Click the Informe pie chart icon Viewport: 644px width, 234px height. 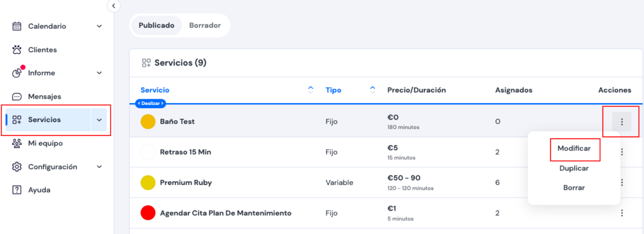pos(17,73)
